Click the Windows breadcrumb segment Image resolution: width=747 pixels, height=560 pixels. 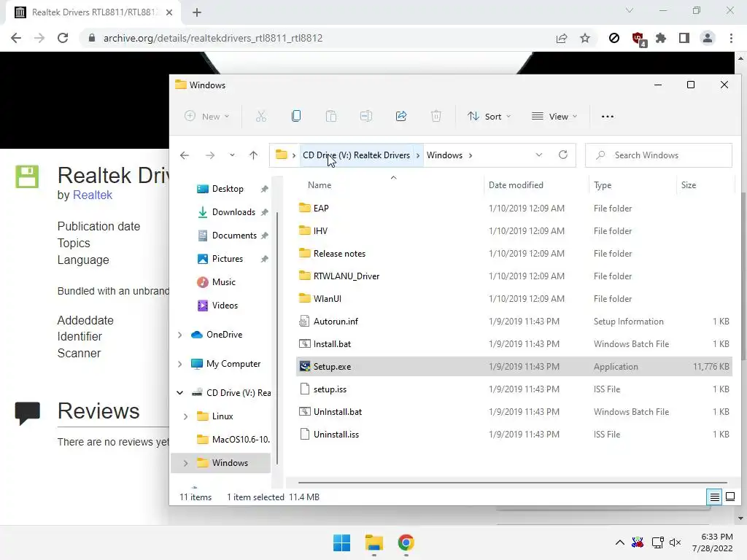pyautogui.click(x=444, y=155)
